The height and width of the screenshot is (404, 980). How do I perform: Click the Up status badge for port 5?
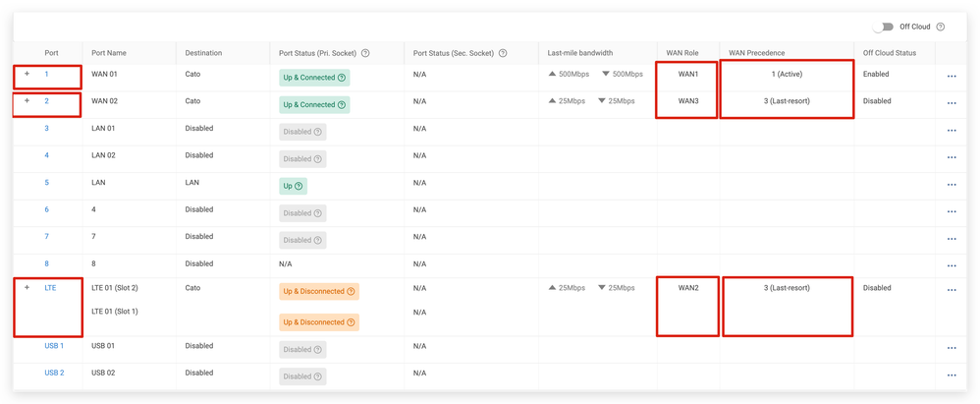(x=293, y=186)
